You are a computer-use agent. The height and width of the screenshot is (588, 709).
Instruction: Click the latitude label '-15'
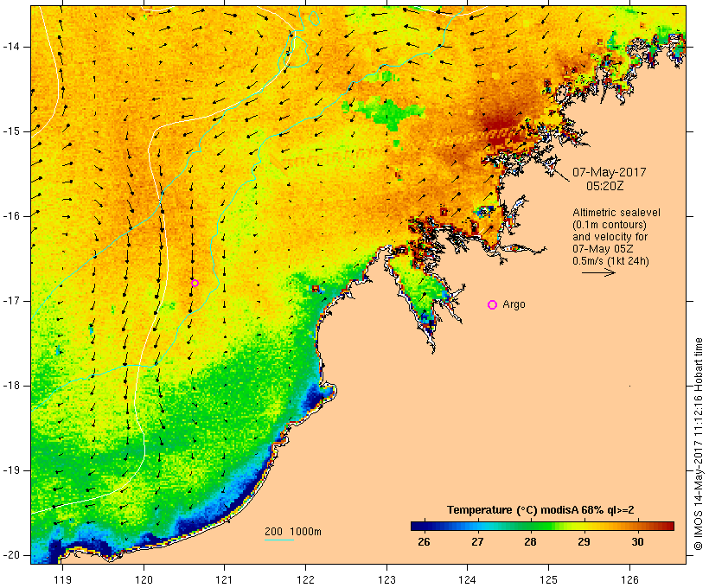coord(10,131)
